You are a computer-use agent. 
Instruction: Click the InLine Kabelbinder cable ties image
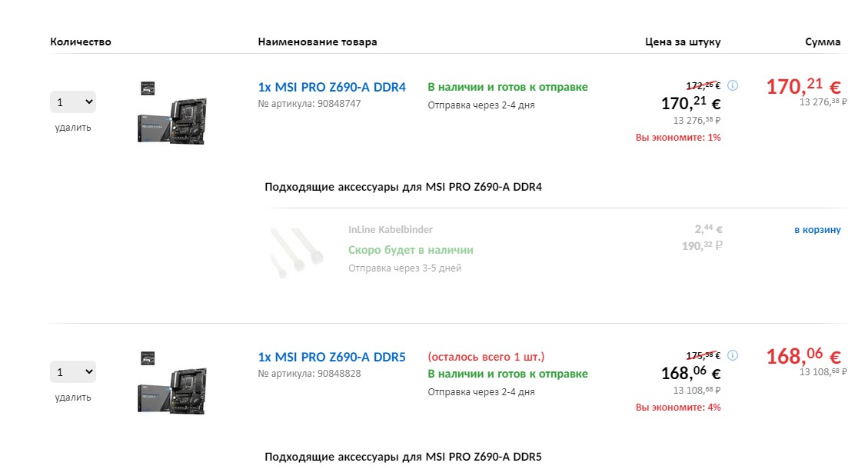tap(288, 251)
